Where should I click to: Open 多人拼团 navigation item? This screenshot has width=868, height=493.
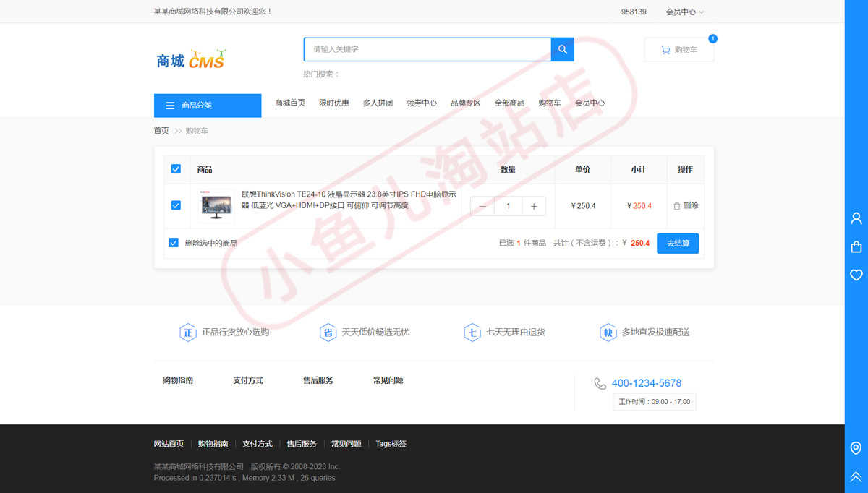tap(378, 103)
